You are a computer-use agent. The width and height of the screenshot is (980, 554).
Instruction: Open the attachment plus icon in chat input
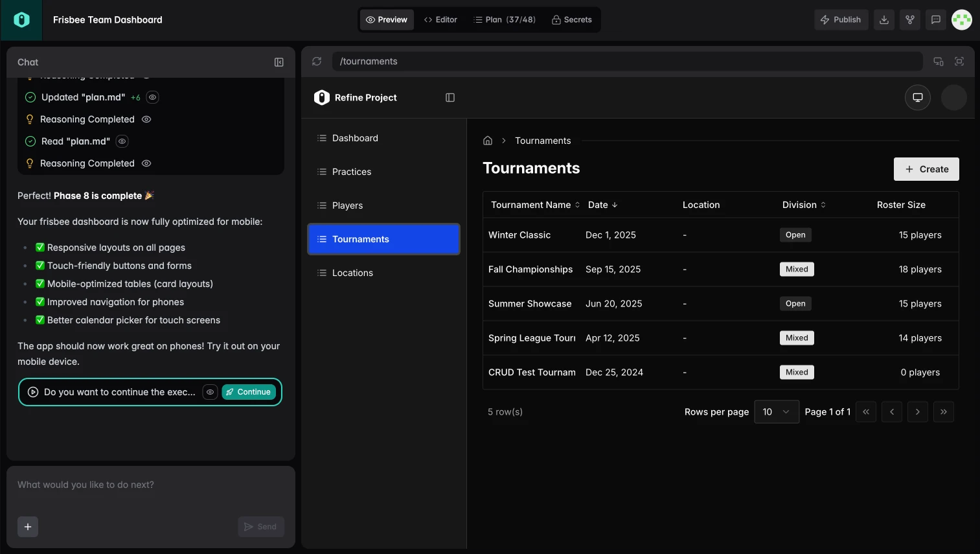click(27, 527)
